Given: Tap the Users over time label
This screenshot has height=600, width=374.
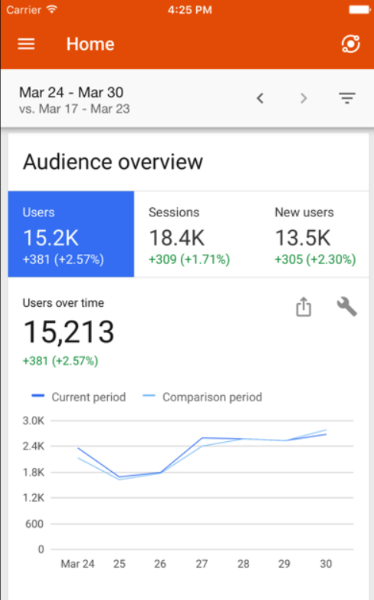Looking at the screenshot, I should tap(63, 303).
